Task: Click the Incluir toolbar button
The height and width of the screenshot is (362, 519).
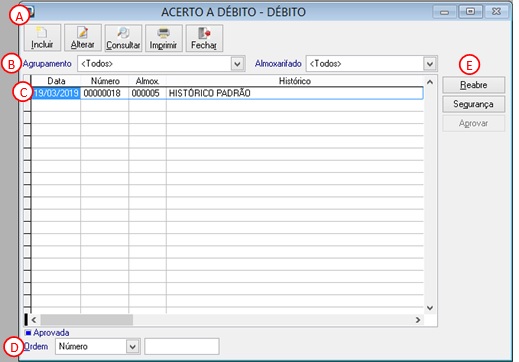Action: pos(42,38)
